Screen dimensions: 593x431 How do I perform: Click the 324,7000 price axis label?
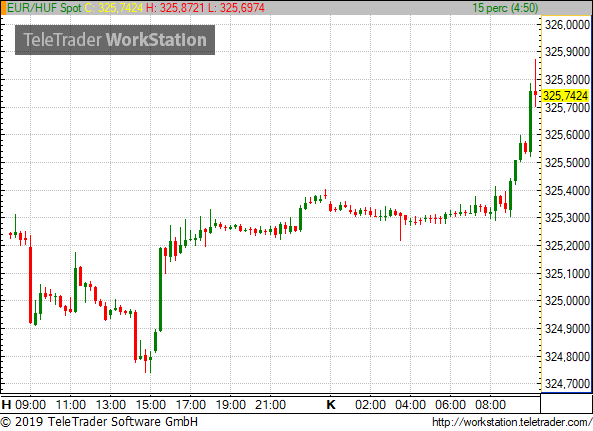click(x=567, y=384)
